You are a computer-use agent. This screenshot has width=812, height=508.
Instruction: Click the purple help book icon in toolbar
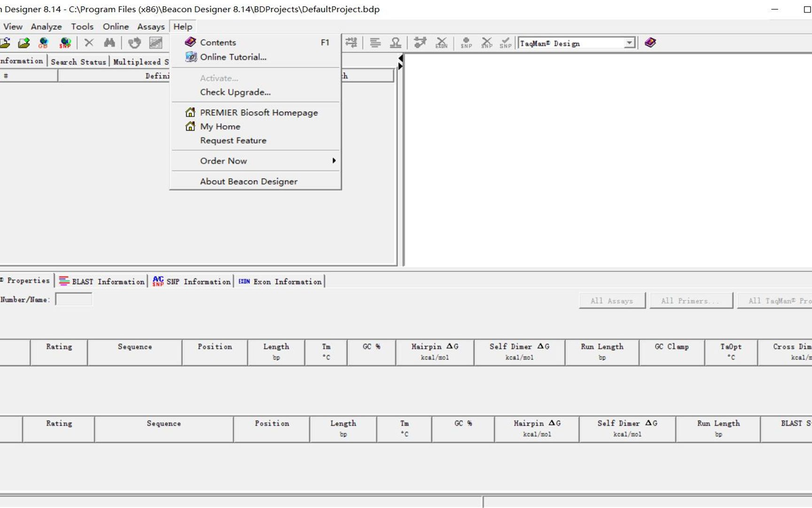tap(650, 43)
